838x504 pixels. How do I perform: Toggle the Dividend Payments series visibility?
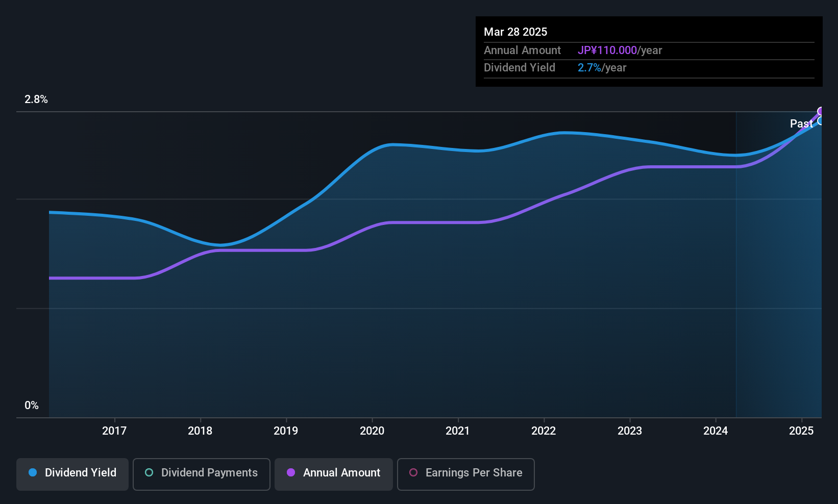click(201, 473)
